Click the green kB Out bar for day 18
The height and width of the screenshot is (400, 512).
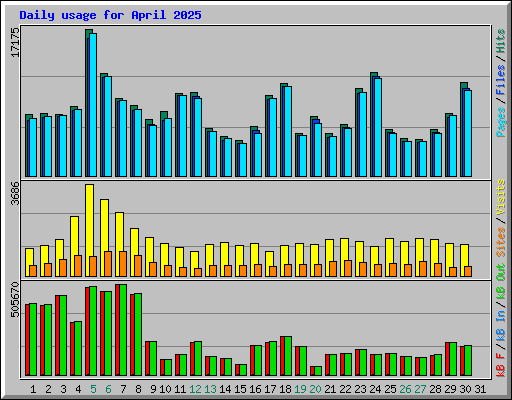[288, 356]
